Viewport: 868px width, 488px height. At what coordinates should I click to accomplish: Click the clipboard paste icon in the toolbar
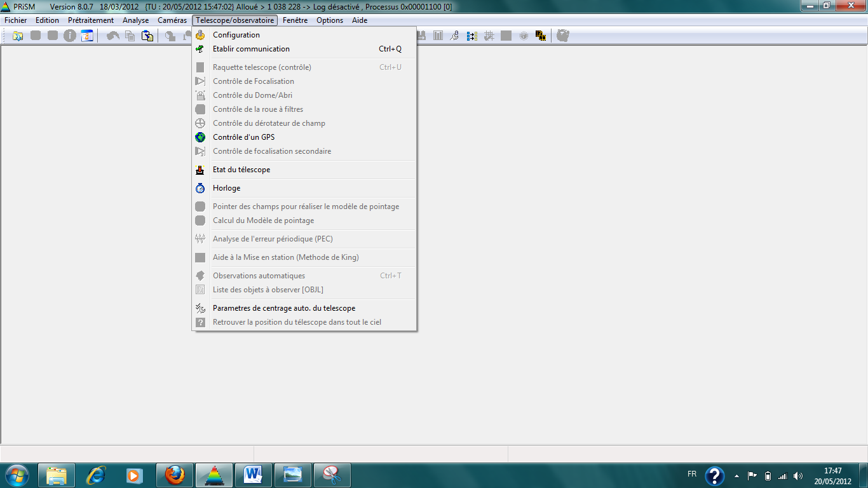(147, 36)
